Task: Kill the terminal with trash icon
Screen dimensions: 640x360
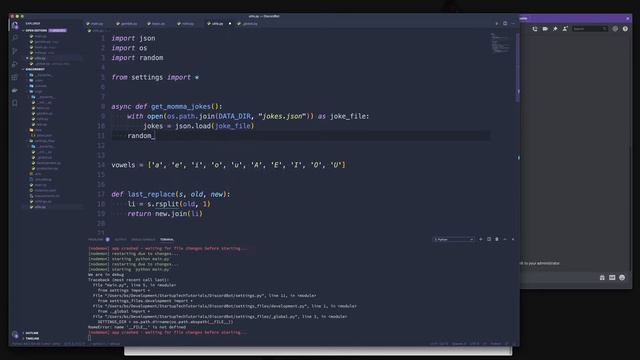Action: pyautogui.click(x=497, y=239)
